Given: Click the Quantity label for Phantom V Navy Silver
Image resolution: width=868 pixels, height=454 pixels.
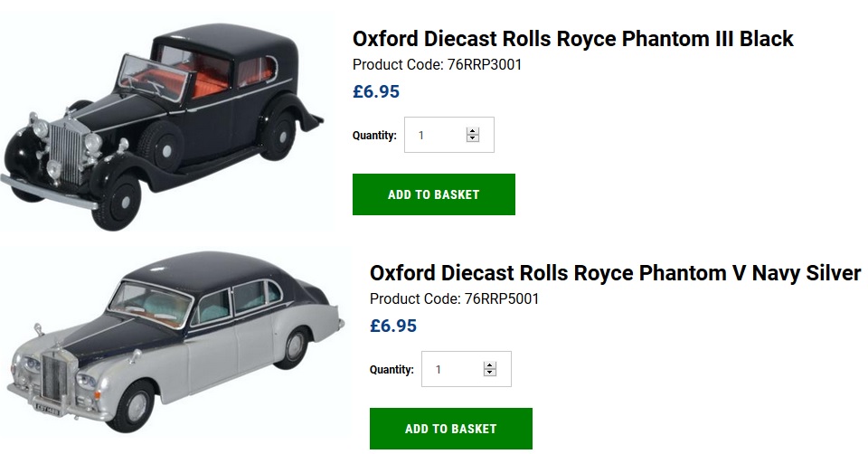Looking at the screenshot, I should (392, 370).
